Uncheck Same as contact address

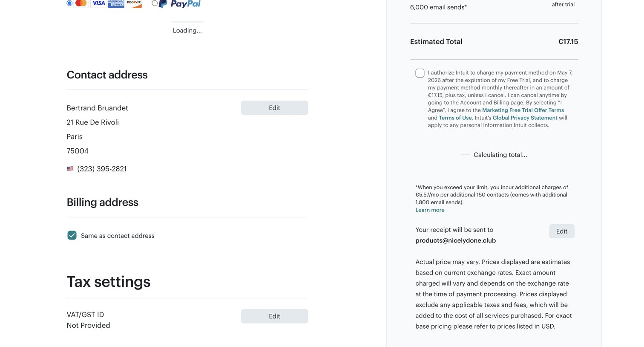pos(72,235)
